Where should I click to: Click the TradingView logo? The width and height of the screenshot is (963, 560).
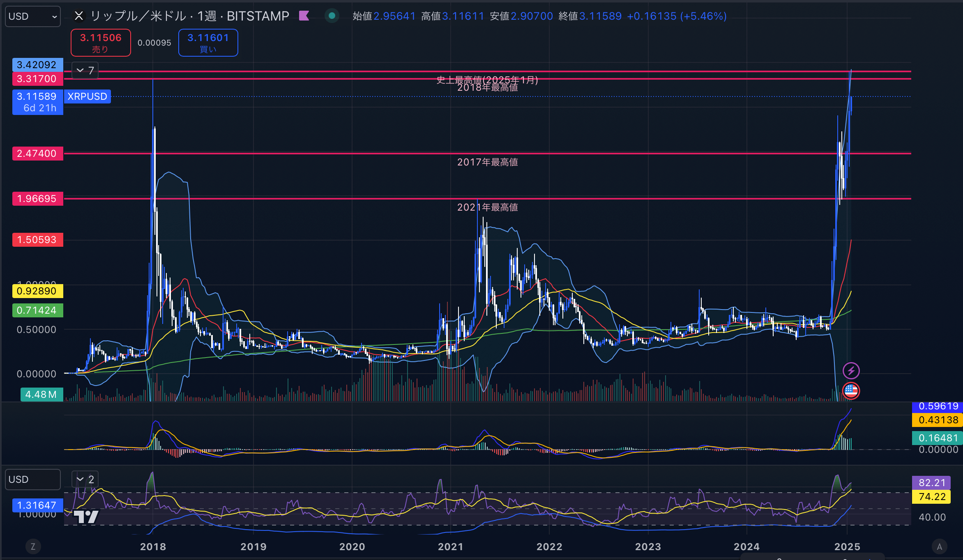pos(86,516)
